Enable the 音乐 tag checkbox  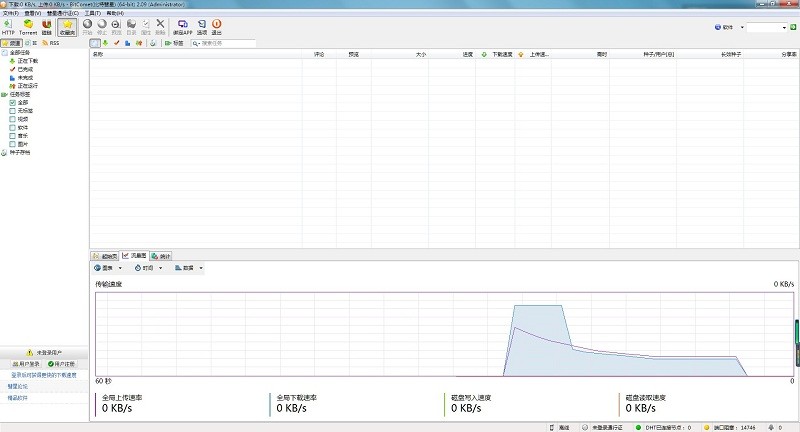pyautogui.click(x=12, y=135)
